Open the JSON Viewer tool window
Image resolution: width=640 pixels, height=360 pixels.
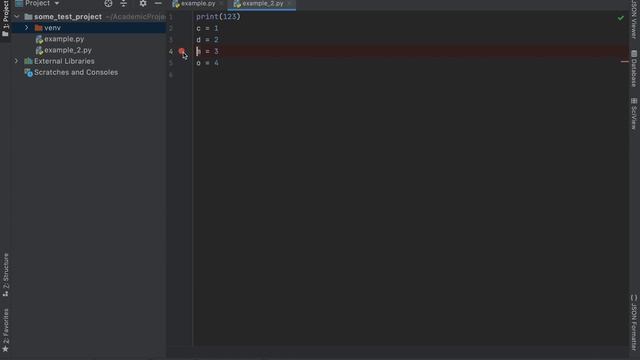click(x=634, y=20)
